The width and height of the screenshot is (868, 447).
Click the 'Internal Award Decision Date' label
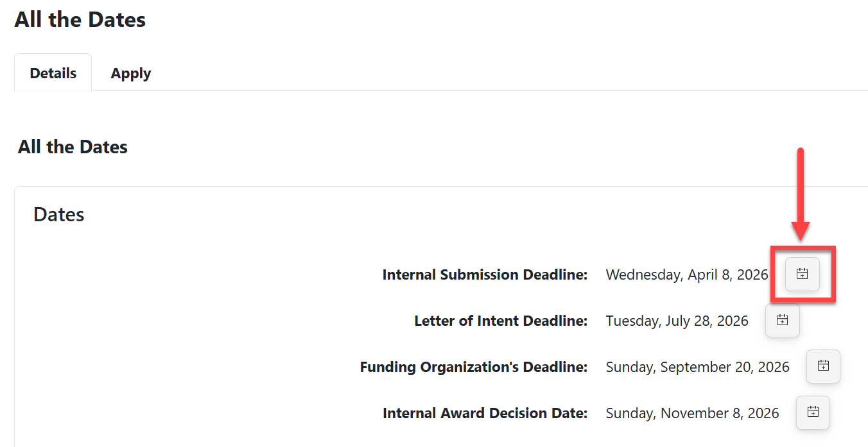(x=485, y=412)
